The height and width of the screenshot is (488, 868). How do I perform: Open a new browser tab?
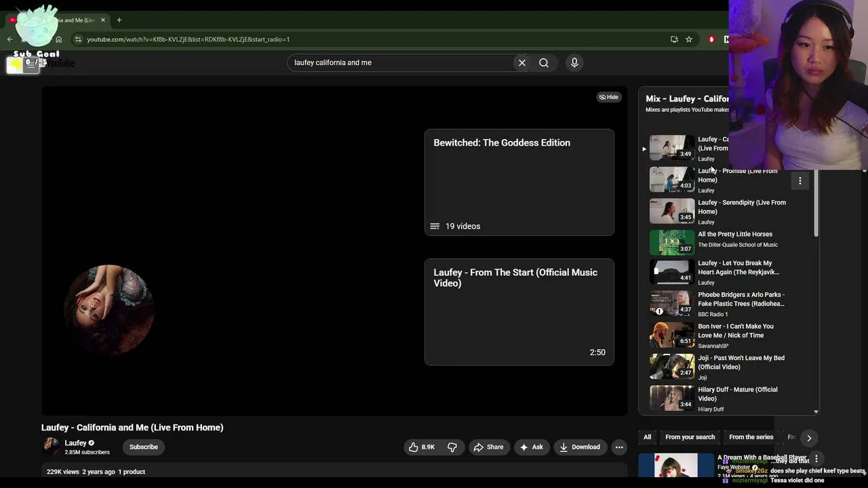119,20
